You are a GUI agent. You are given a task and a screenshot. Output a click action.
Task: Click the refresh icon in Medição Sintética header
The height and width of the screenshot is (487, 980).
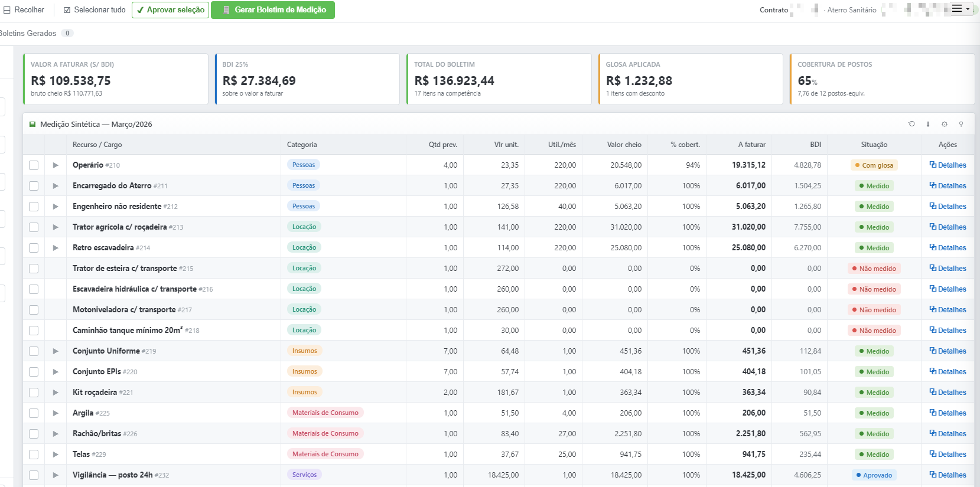[x=911, y=124]
